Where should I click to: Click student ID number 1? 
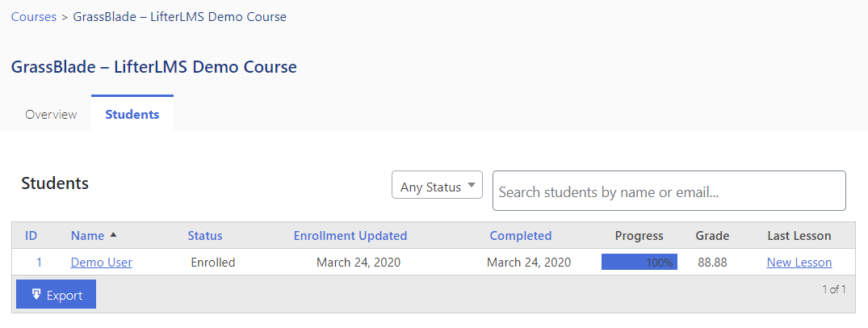tap(39, 262)
